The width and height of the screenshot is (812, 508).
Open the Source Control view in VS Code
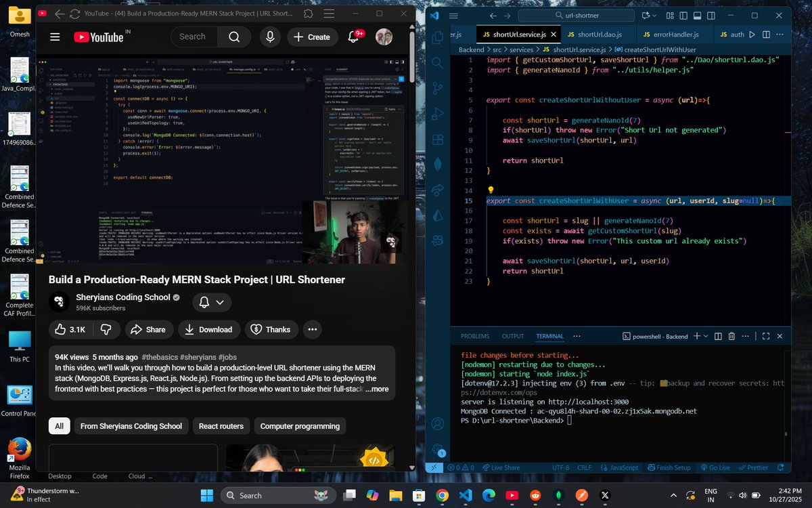[x=438, y=90]
